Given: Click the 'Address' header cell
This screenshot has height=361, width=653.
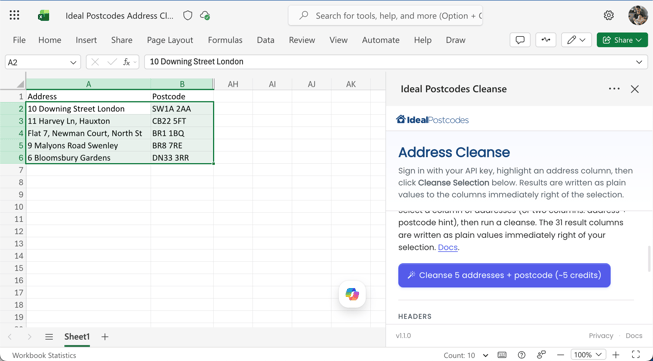Looking at the screenshot, I should coord(88,97).
